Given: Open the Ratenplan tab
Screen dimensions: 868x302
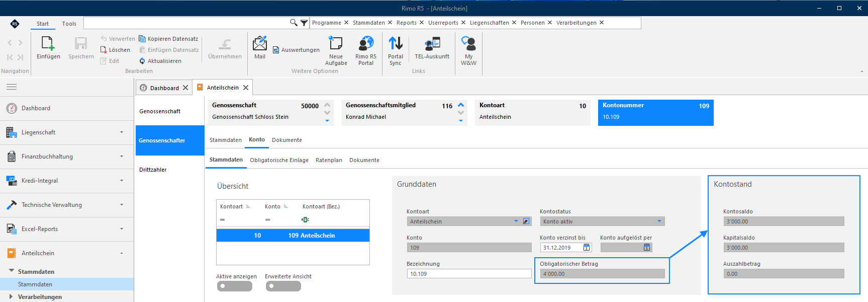Looking at the screenshot, I should point(329,160).
